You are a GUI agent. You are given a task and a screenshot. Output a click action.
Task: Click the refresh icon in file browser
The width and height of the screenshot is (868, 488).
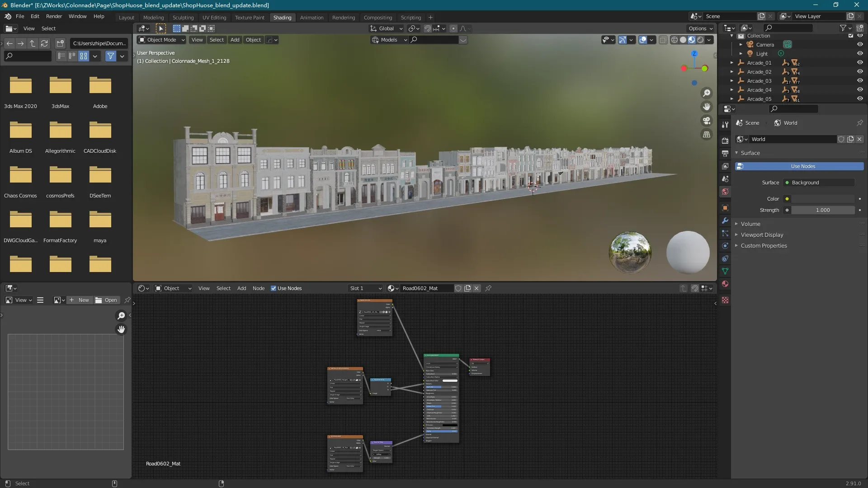tap(44, 43)
